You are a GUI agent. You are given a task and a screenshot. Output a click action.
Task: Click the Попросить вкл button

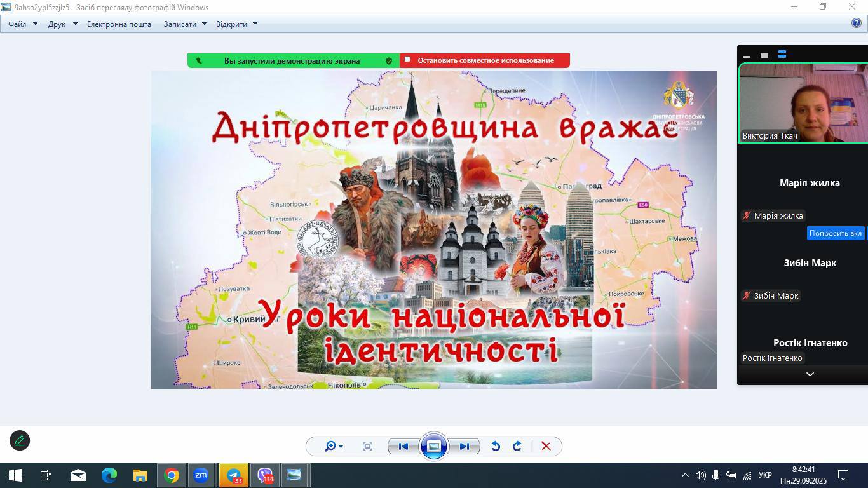click(835, 233)
